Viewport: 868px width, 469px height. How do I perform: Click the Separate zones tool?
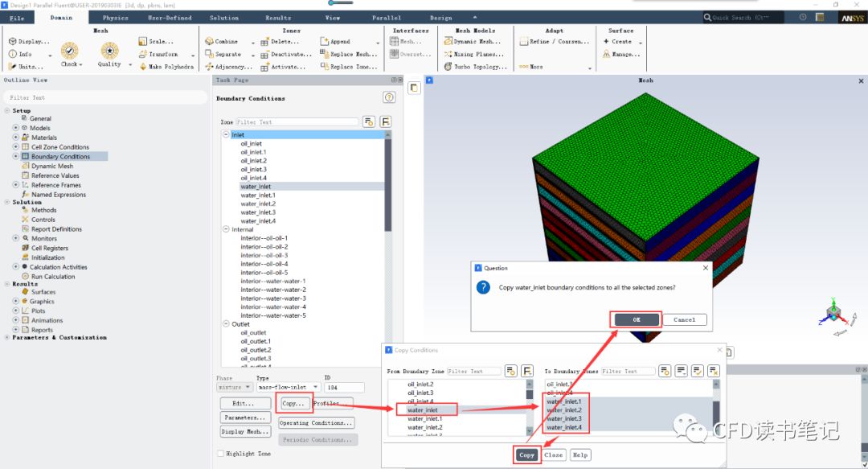(x=223, y=55)
